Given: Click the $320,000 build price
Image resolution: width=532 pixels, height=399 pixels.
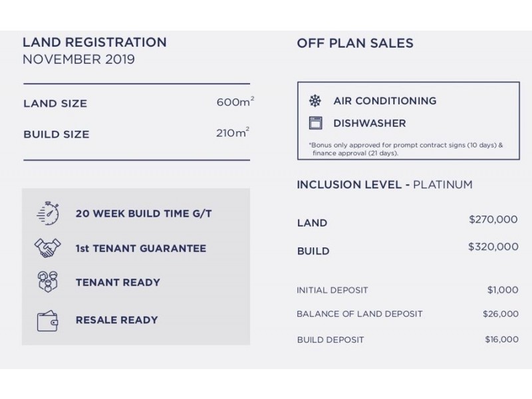Looking at the screenshot, I should (x=493, y=247).
